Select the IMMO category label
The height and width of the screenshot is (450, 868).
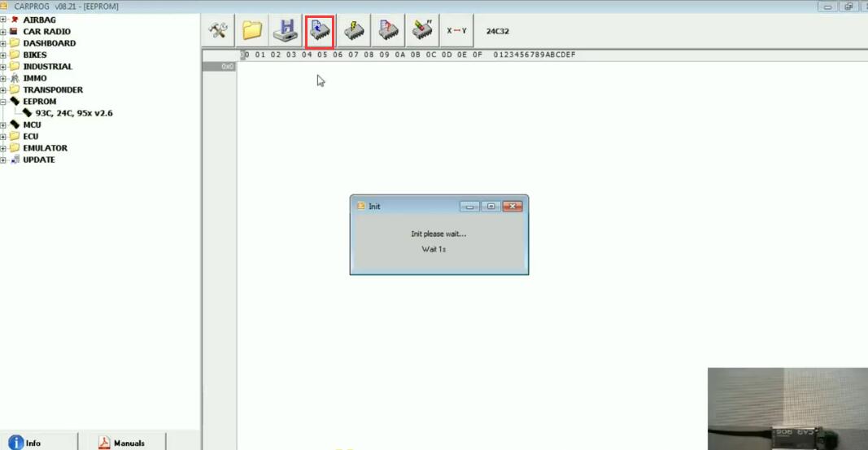coord(35,78)
